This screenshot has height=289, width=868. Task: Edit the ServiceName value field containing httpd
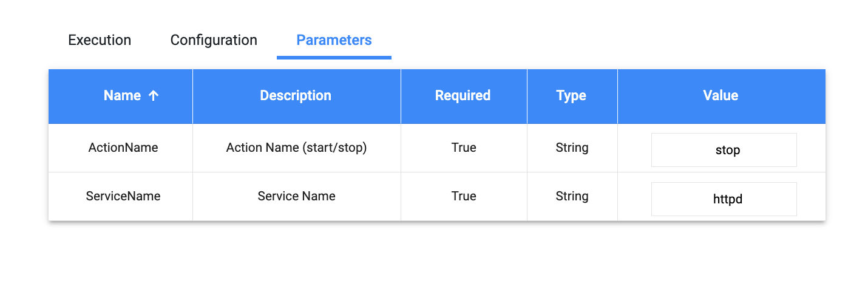coord(724,199)
